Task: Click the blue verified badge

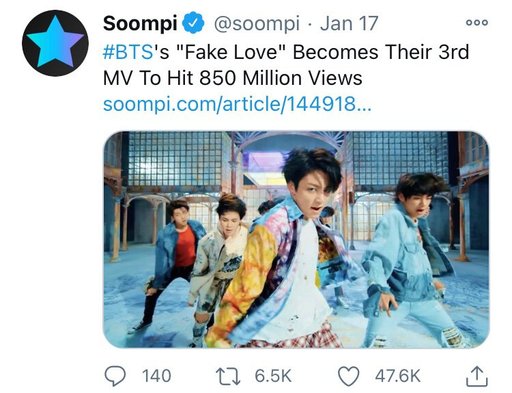Action: [194, 23]
